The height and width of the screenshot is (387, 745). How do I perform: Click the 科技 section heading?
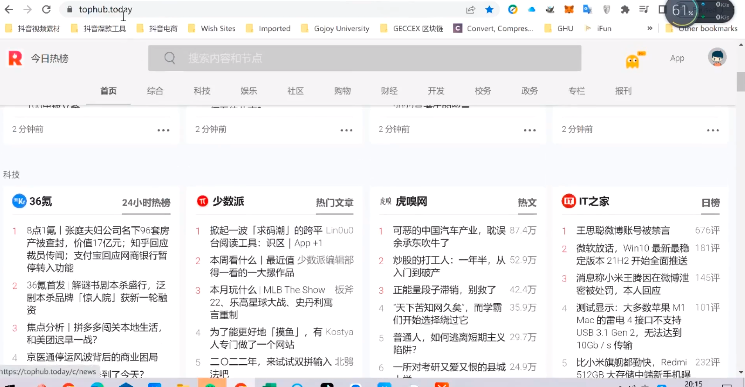(11, 175)
